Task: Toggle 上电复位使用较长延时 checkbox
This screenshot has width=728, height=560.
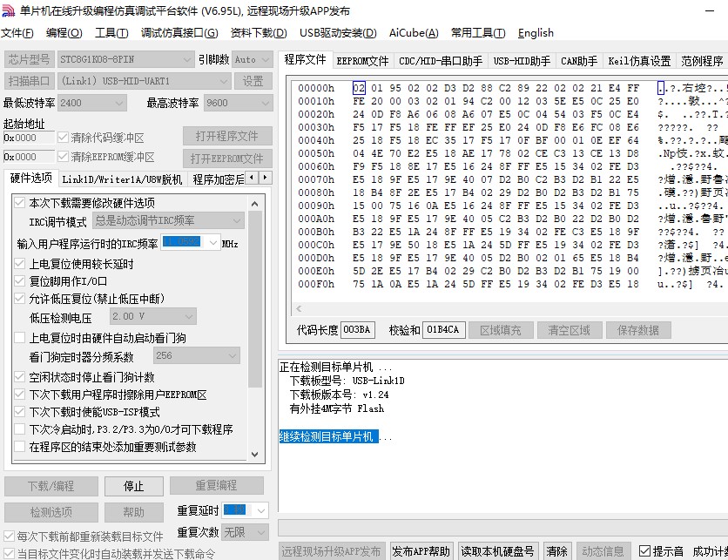Action: [x=19, y=264]
